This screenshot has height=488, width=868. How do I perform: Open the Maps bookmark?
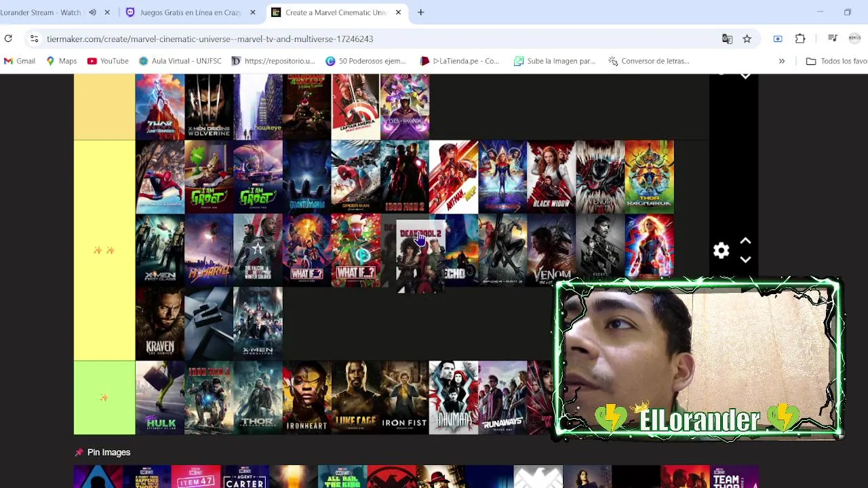(61, 61)
